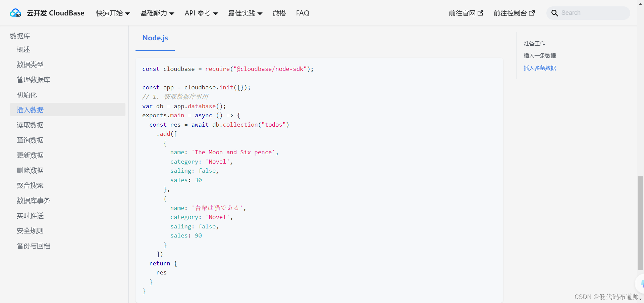Open 删除数据 in the sidebar
The image size is (644, 303).
coord(30,170)
